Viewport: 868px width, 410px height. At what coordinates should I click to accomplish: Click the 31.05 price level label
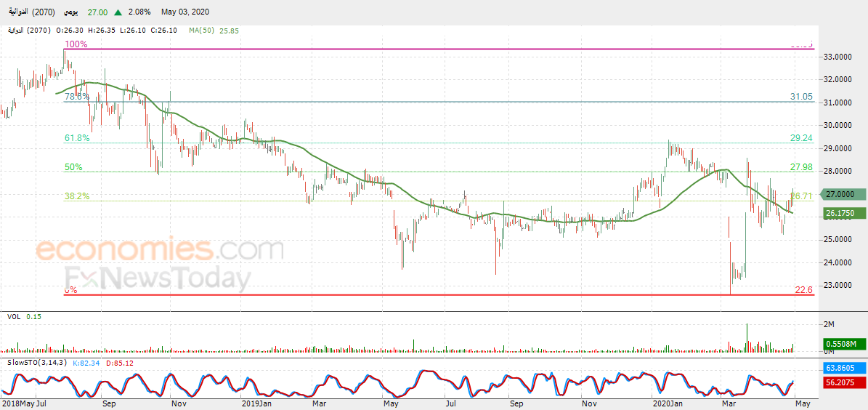pos(801,97)
